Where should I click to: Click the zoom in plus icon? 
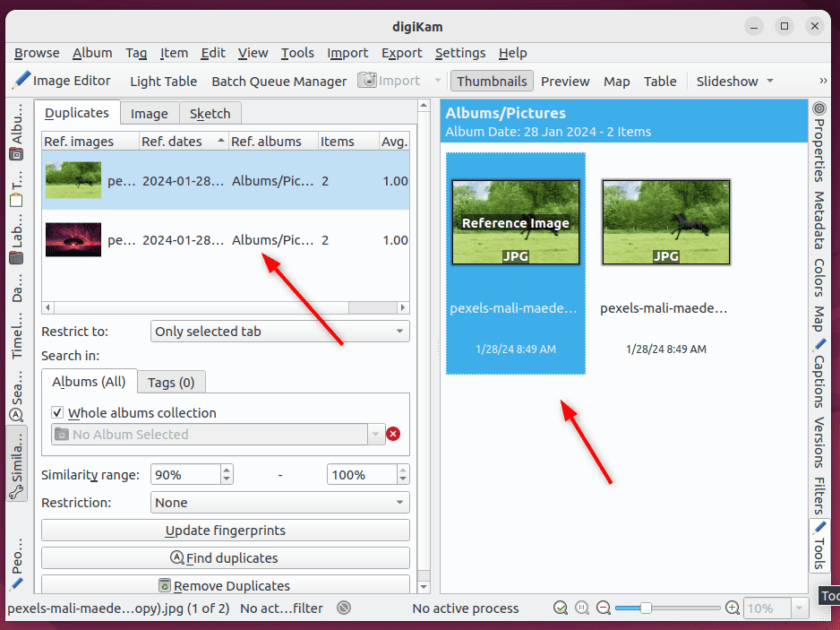tap(732, 608)
